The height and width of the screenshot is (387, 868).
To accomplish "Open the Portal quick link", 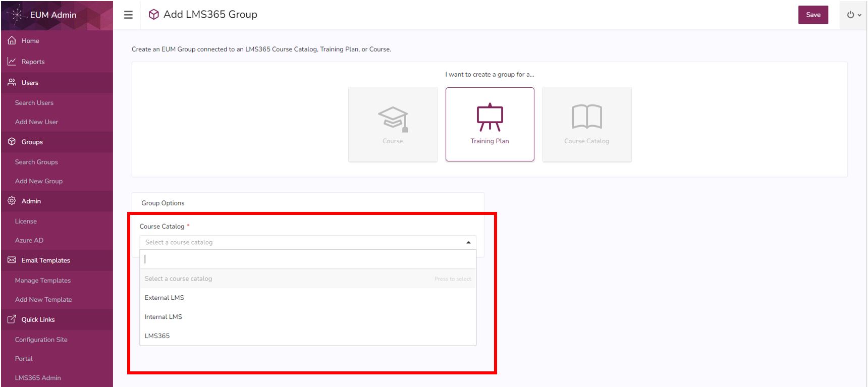I will pyautogui.click(x=24, y=359).
